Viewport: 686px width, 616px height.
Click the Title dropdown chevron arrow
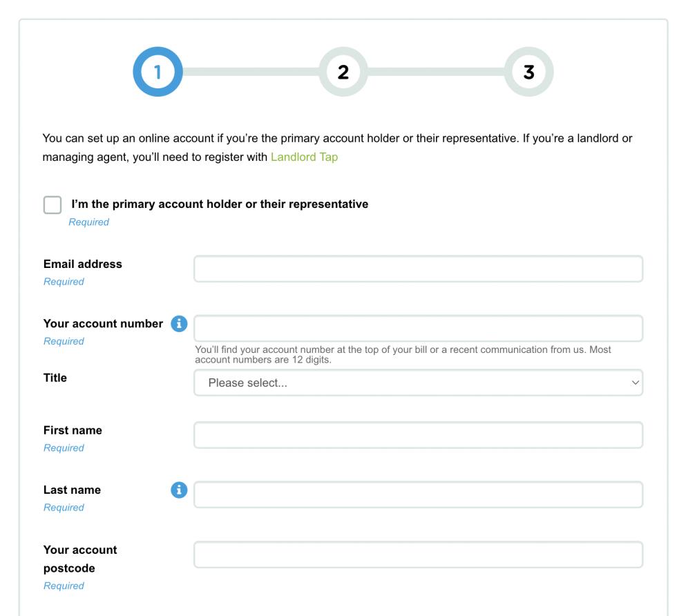(636, 383)
